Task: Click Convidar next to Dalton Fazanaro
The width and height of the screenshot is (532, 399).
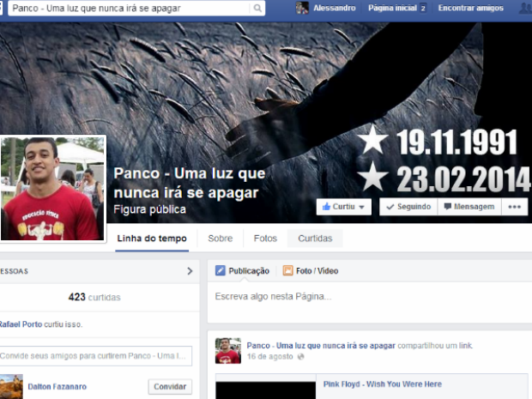Action: [170, 387]
